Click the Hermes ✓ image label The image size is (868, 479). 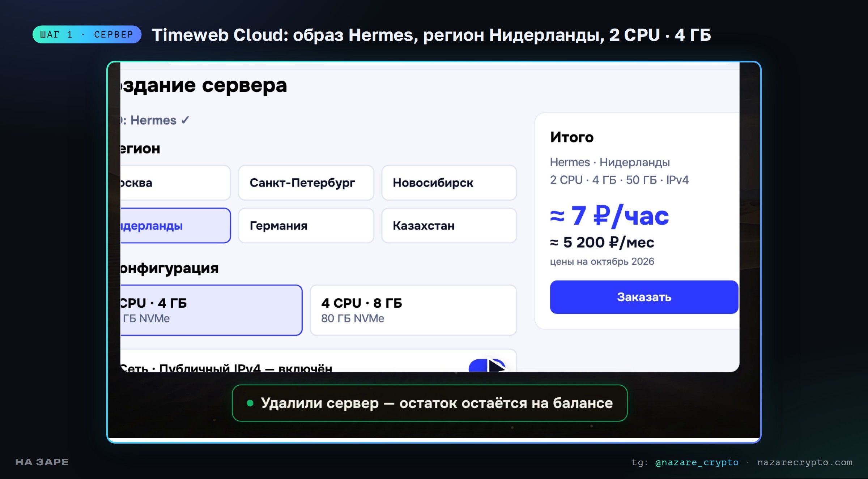(159, 120)
